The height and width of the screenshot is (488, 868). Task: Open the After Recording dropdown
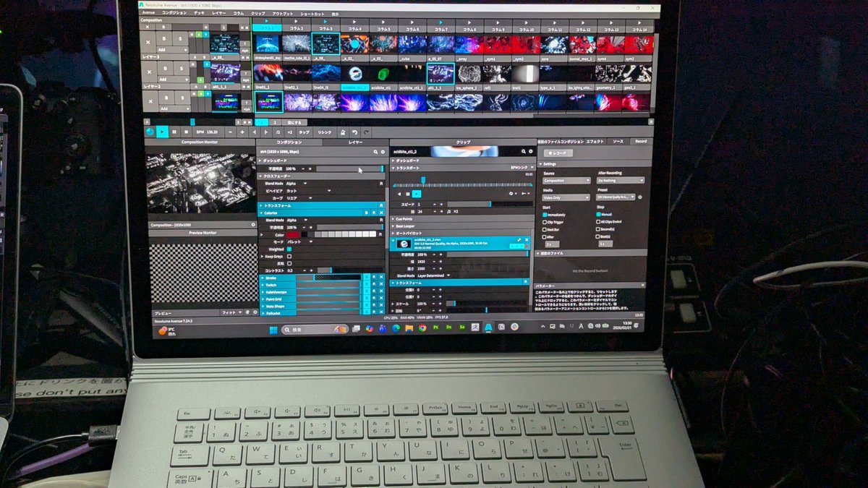[x=621, y=180]
